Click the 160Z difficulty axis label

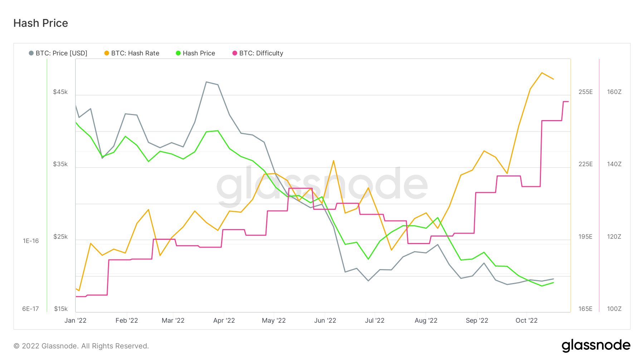(x=614, y=92)
